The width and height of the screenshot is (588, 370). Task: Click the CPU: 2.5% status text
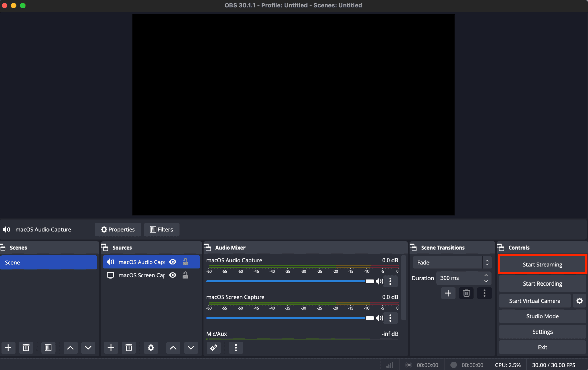click(507, 365)
